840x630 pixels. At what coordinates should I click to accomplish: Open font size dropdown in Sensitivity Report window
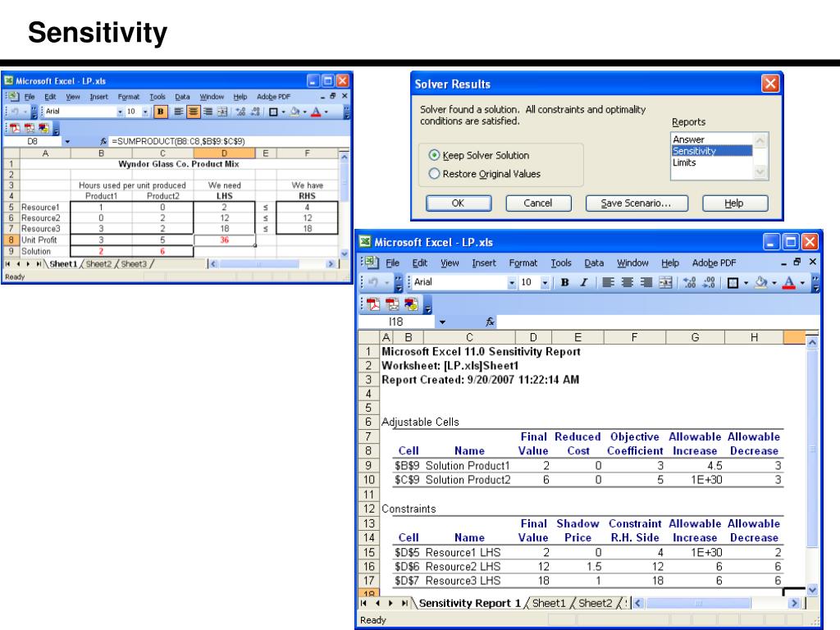545,282
